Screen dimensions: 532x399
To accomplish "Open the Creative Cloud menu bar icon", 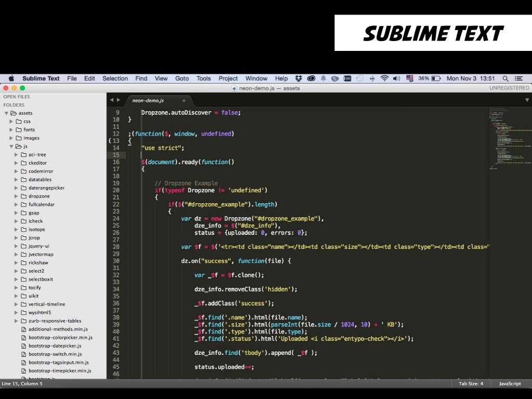I will click(311, 78).
